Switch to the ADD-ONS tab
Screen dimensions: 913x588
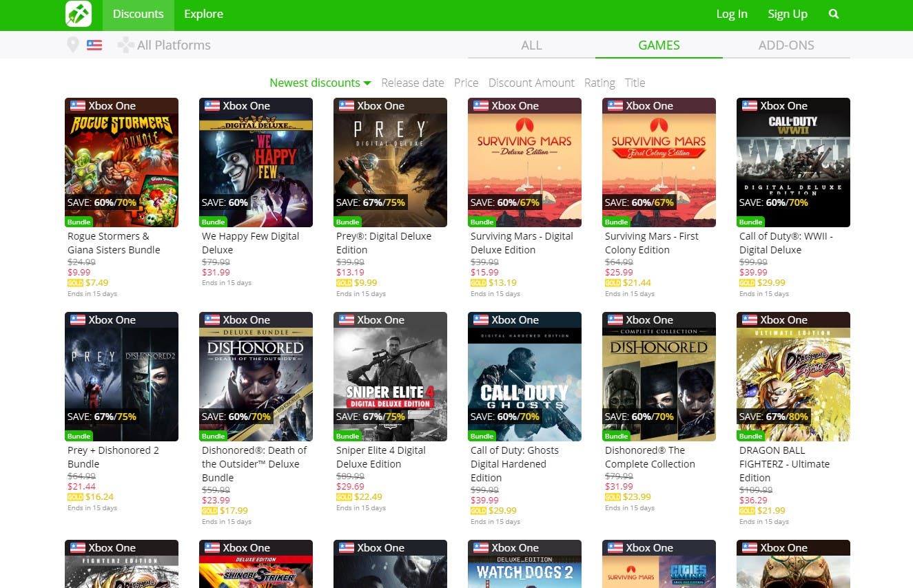point(786,45)
